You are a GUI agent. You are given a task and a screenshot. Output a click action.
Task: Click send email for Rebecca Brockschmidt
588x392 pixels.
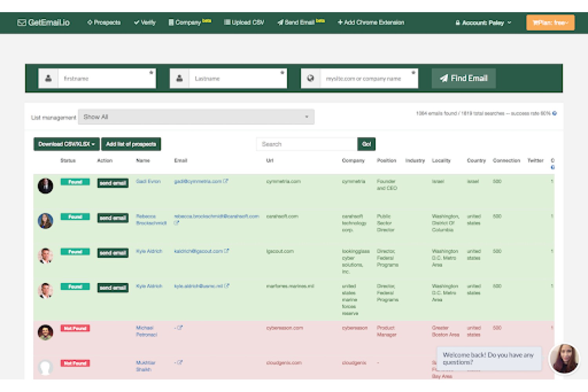coord(113,218)
